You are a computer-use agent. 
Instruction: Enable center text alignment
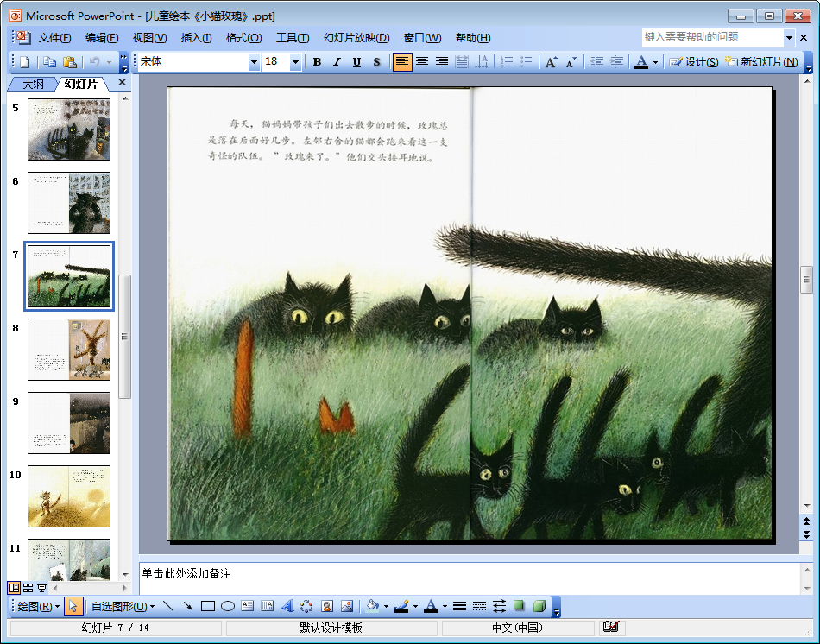[421, 62]
